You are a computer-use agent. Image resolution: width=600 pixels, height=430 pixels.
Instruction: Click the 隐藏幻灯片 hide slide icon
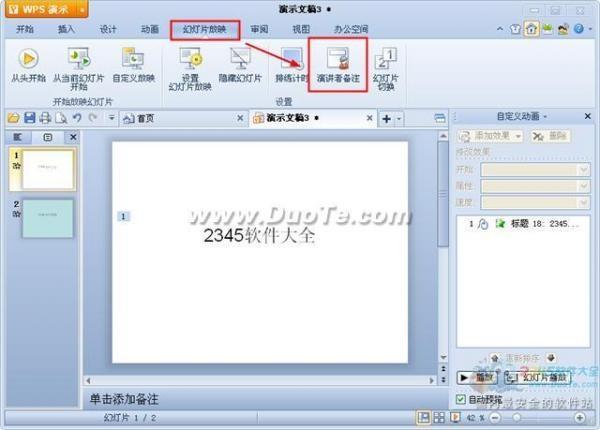click(240, 59)
